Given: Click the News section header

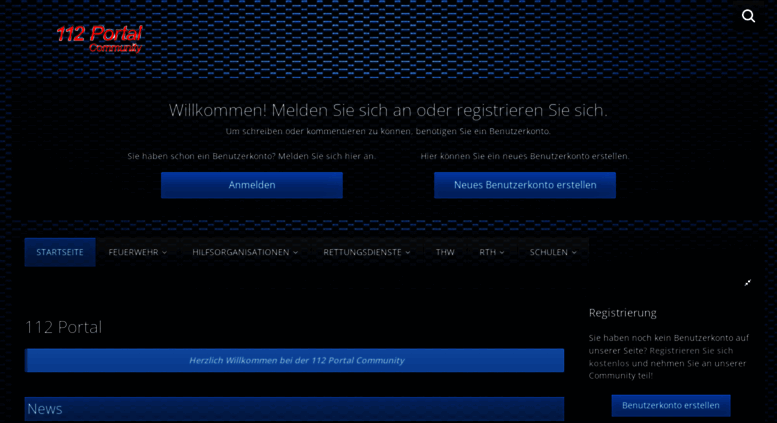Looking at the screenshot, I should pos(294,409).
